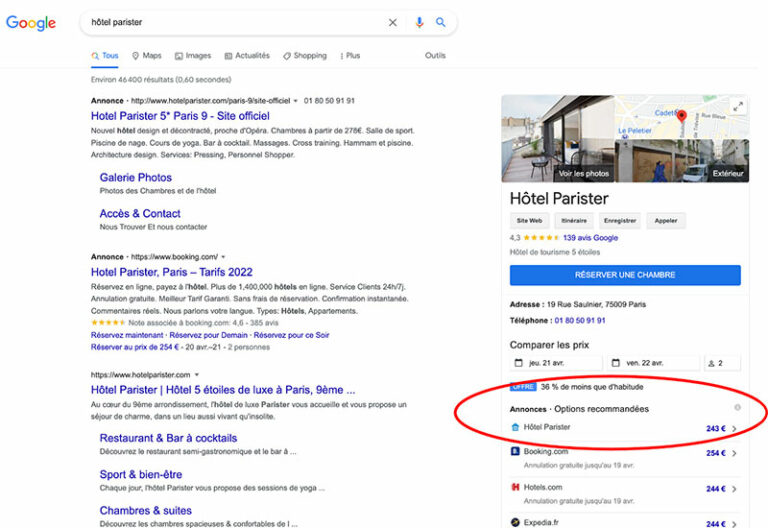Open the Plus more options menu

[350, 56]
